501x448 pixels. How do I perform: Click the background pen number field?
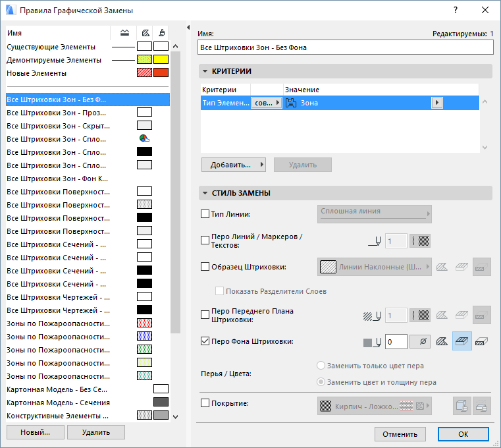[396, 342]
